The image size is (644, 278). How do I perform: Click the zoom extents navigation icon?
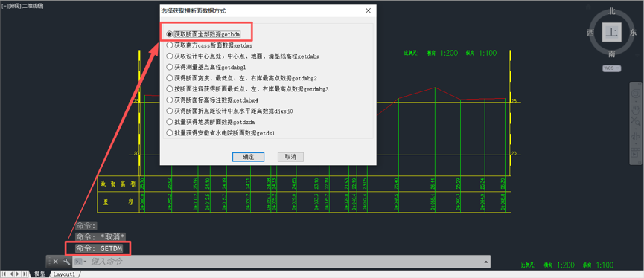pos(636,121)
